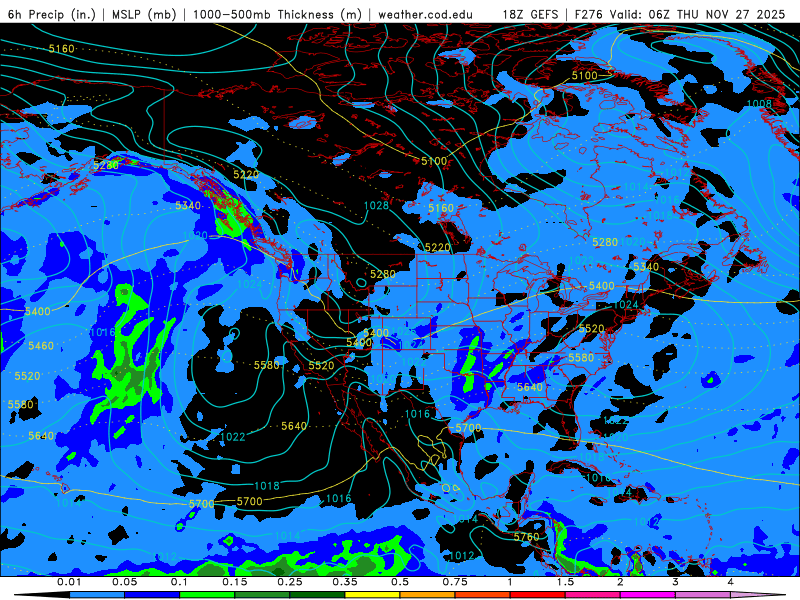
Task: Click the legend value 4
Action: (x=731, y=582)
